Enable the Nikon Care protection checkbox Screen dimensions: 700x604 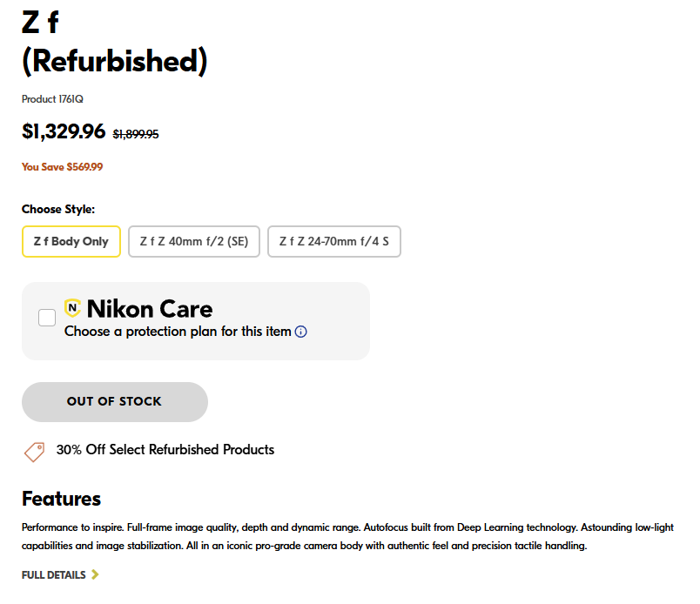pos(47,318)
